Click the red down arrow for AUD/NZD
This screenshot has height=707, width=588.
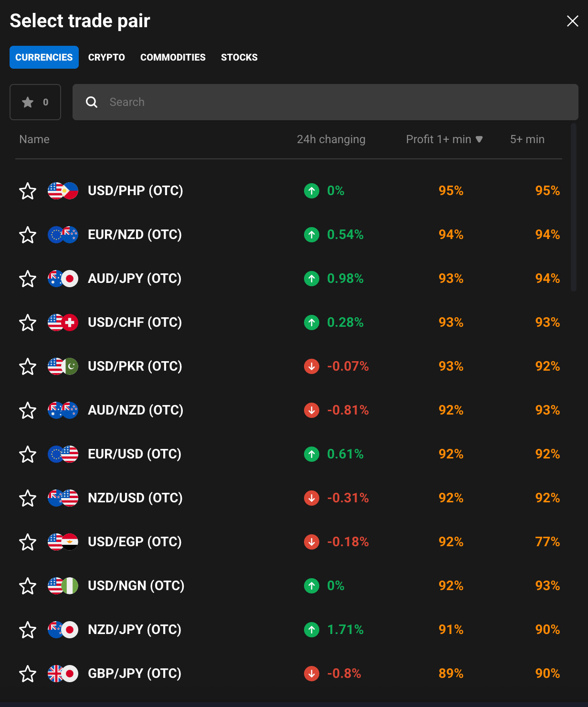coord(312,410)
